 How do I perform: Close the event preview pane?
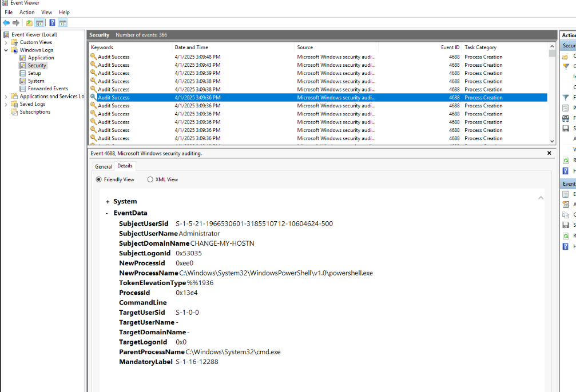(549, 153)
